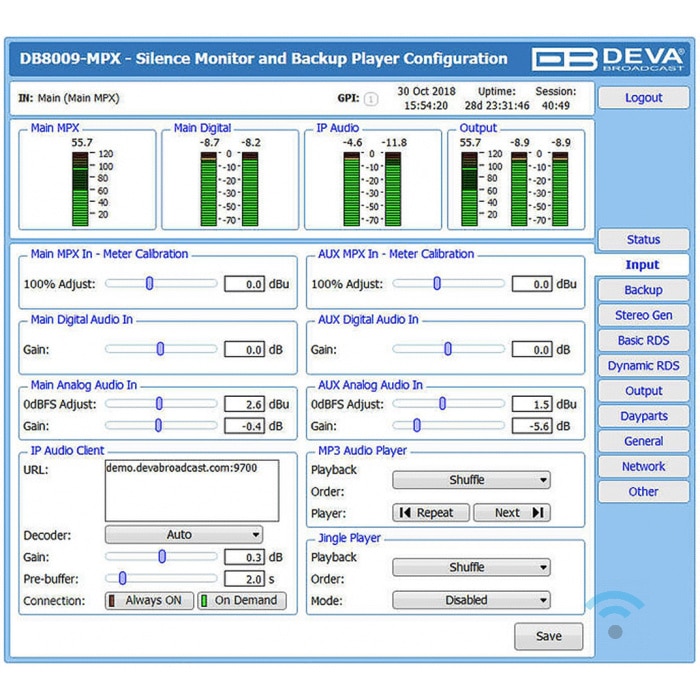Click the DEVA Broadcast logo
This screenshot has height=700, width=700.
[608, 59]
